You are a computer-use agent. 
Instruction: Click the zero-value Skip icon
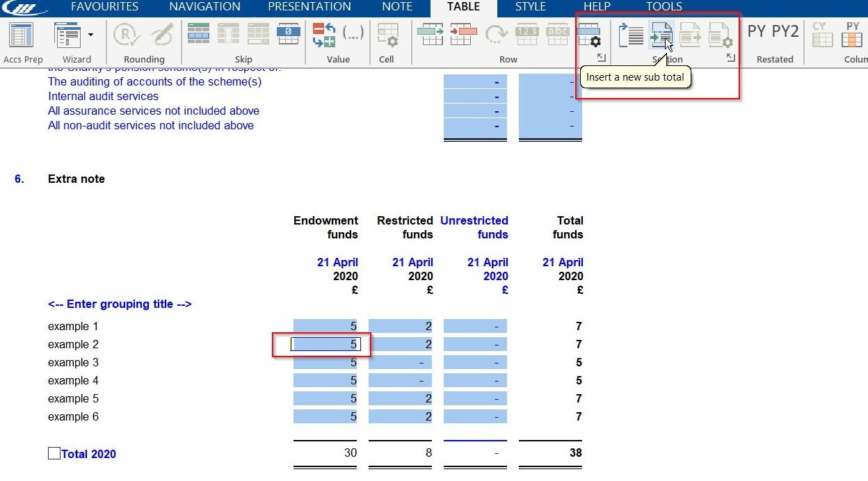[x=289, y=33]
